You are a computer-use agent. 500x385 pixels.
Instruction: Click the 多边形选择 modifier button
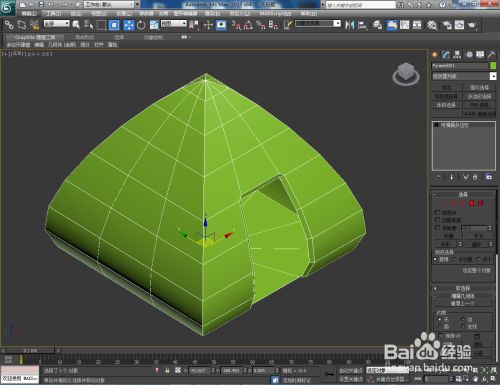(x=479, y=96)
